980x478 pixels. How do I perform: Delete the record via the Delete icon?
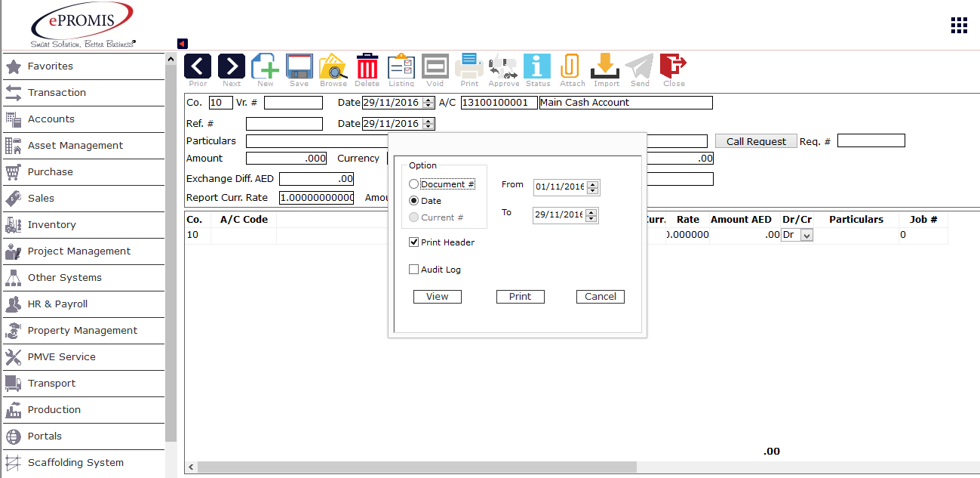(x=367, y=66)
